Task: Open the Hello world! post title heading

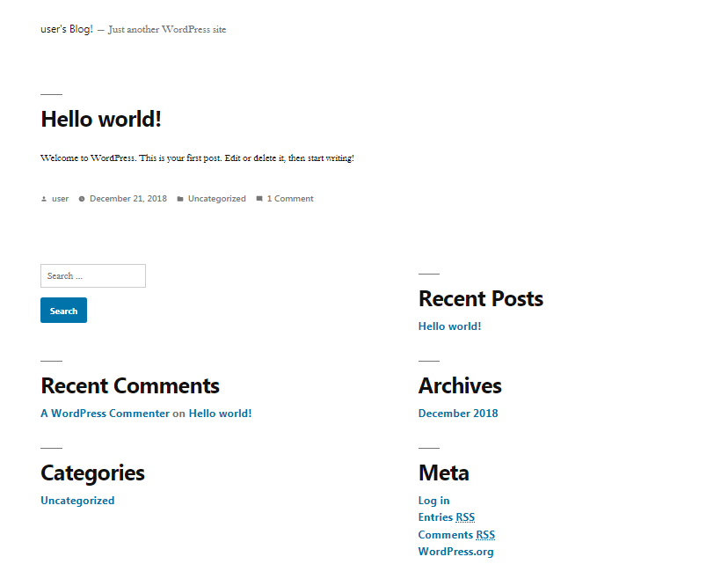Action: pyautogui.click(x=101, y=119)
